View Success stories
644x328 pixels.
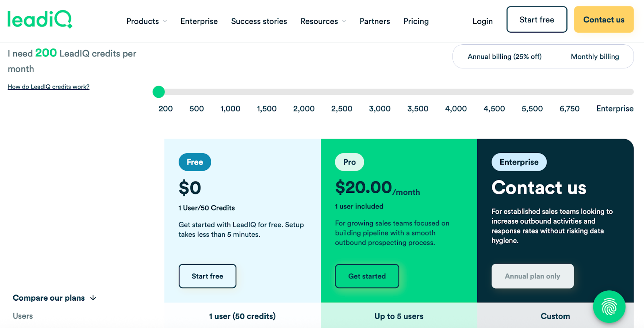pyautogui.click(x=259, y=21)
